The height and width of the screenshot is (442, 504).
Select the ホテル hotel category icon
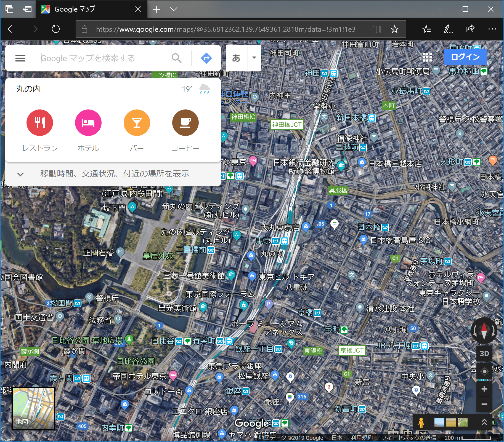coord(88,123)
